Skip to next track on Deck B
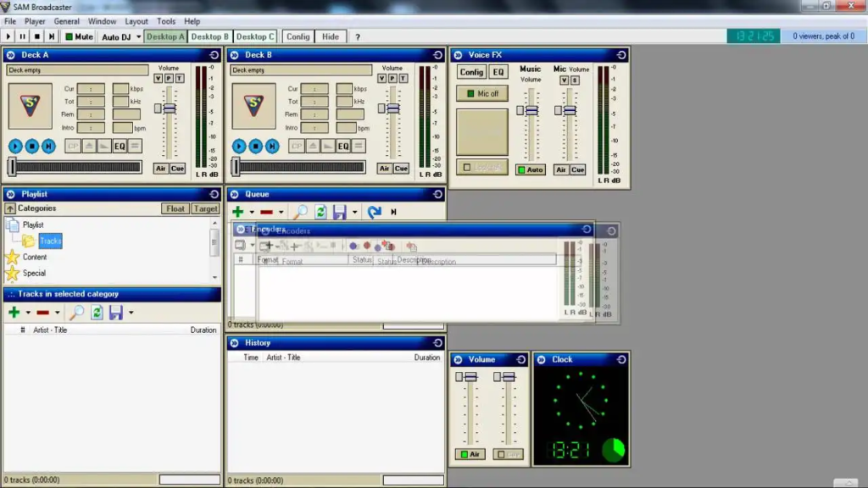The height and width of the screenshot is (488, 868). click(x=272, y=146)
